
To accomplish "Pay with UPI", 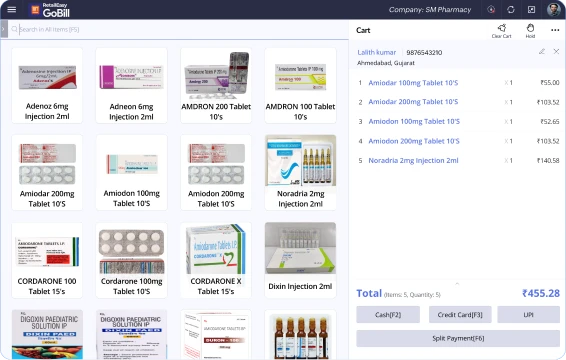I will 528,315.
